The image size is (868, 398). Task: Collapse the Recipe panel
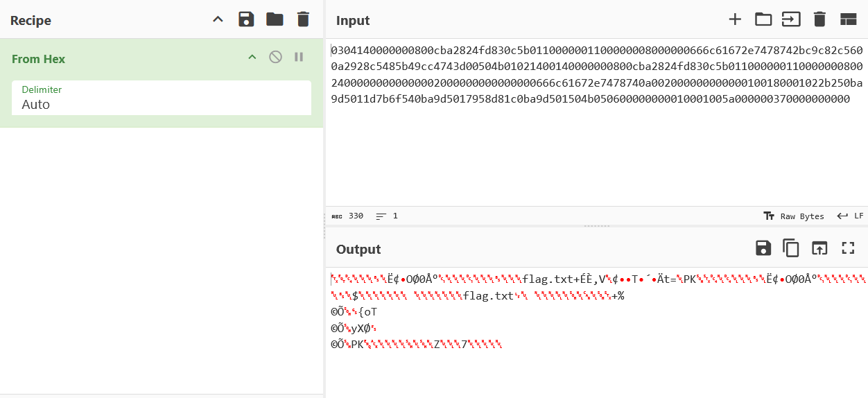(x=218, y=19)
